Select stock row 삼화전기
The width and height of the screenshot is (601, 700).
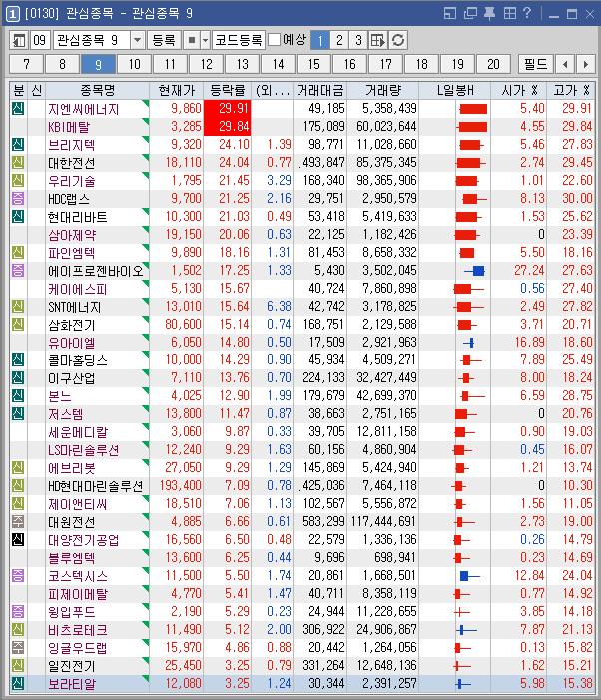coord(302,325)
